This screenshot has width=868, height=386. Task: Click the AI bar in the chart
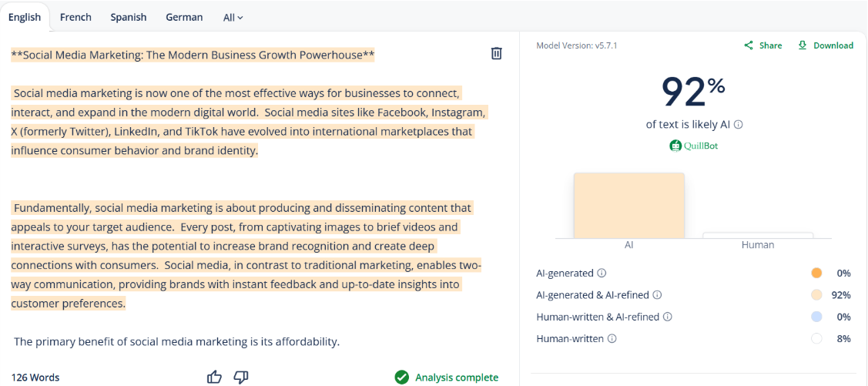tap(628, 206)
